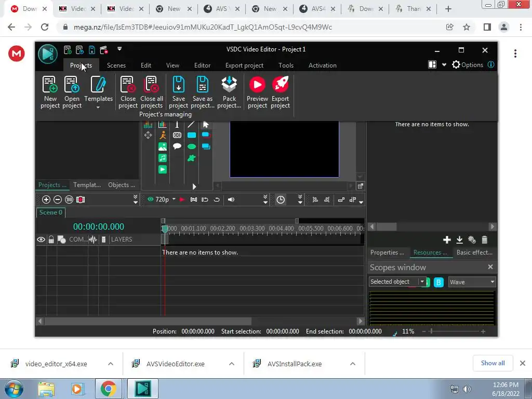
Task: Close the Scopes window panel
Action: point(490,267)
